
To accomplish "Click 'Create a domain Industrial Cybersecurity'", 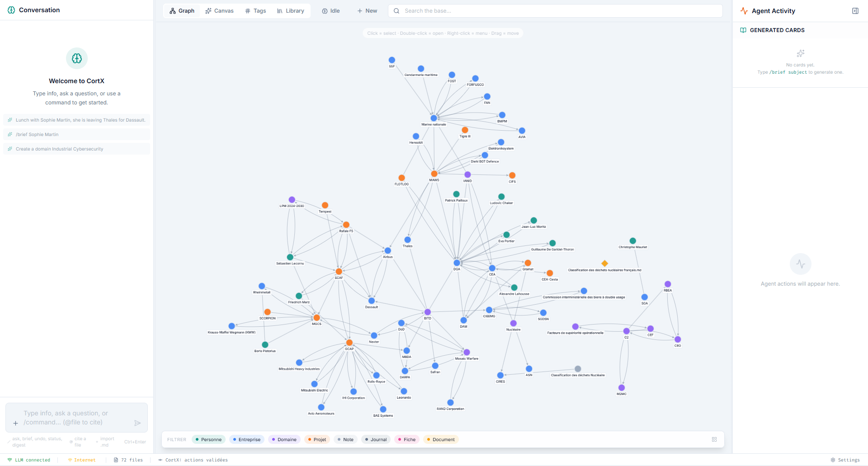I will pyautogui.click(x=76, y=149).
